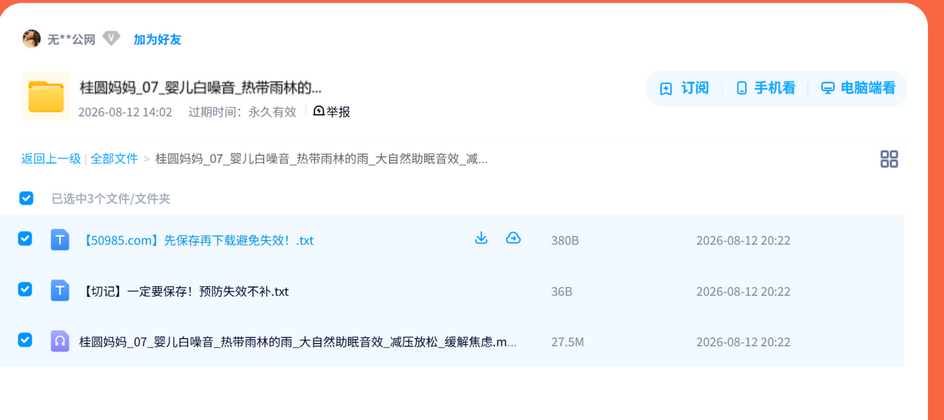Open 全部文件 breadcrumb link

114,159
